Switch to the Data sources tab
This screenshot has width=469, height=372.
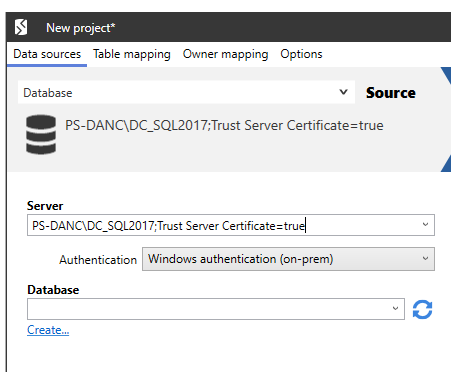click(x=47, y=54)
